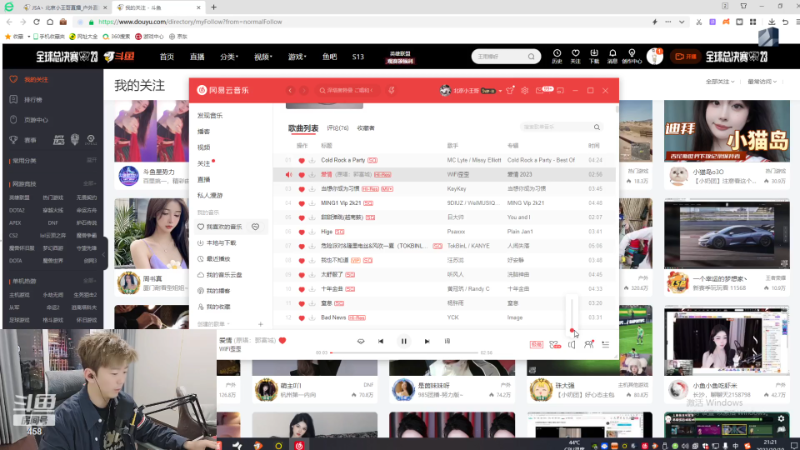Screen dimensions: 800x450
Task: Open the 最近访问 sort dropdown
Action: pos(762,82)
